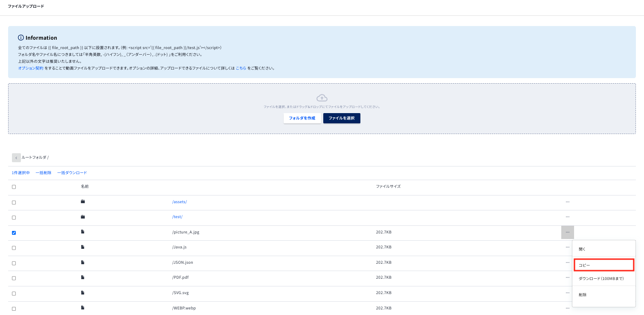
Task: Click the 名前 column header
Action: pyautogui.click(x=84, y=187)
